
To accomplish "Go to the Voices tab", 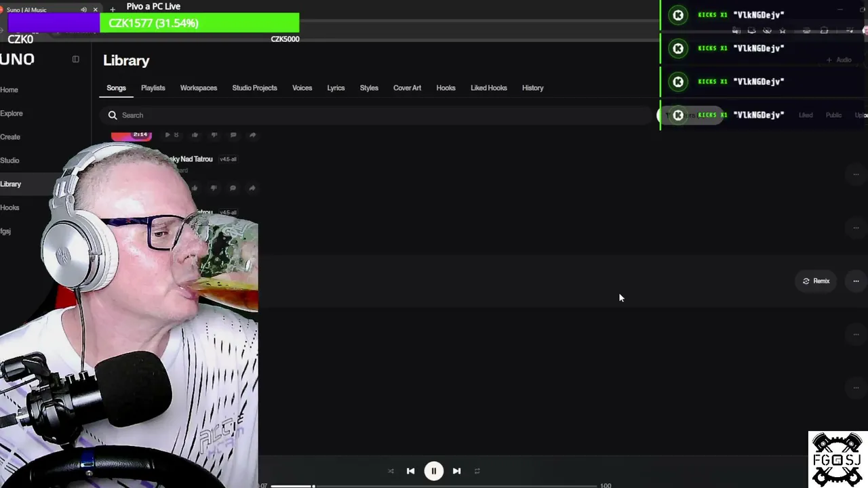I will pyautogui.click(x=302, y=88).
